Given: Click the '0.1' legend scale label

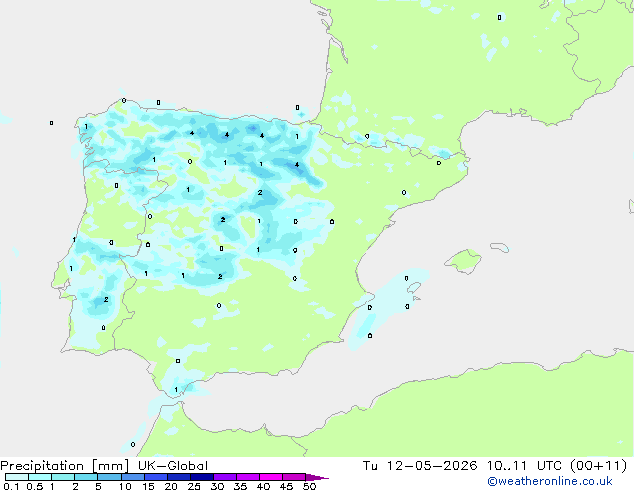Looking at the screenshot, I should 11,486.
